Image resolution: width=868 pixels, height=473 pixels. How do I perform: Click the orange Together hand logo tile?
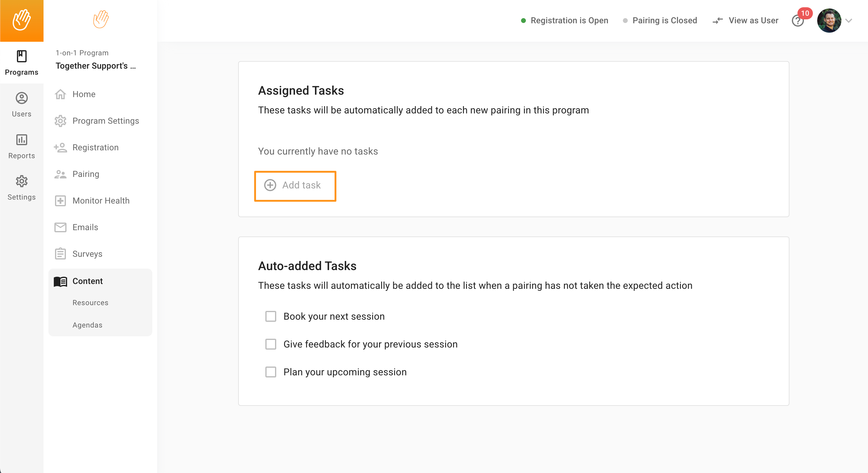[21, 21]
